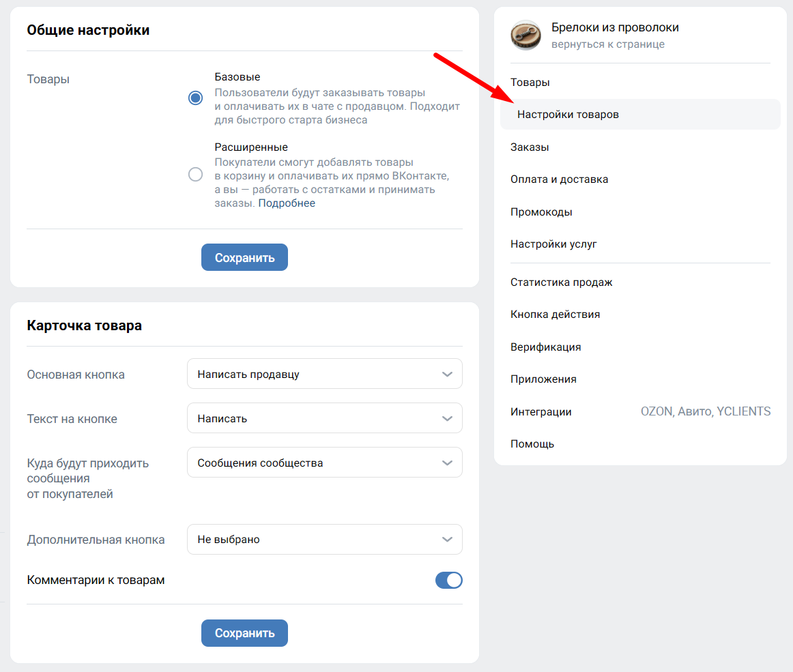Screen dimensions: 793x672
Task: Expand the Дополнительная кнопка dropdown
Action: pyautogui.click(x=324, y=540)
